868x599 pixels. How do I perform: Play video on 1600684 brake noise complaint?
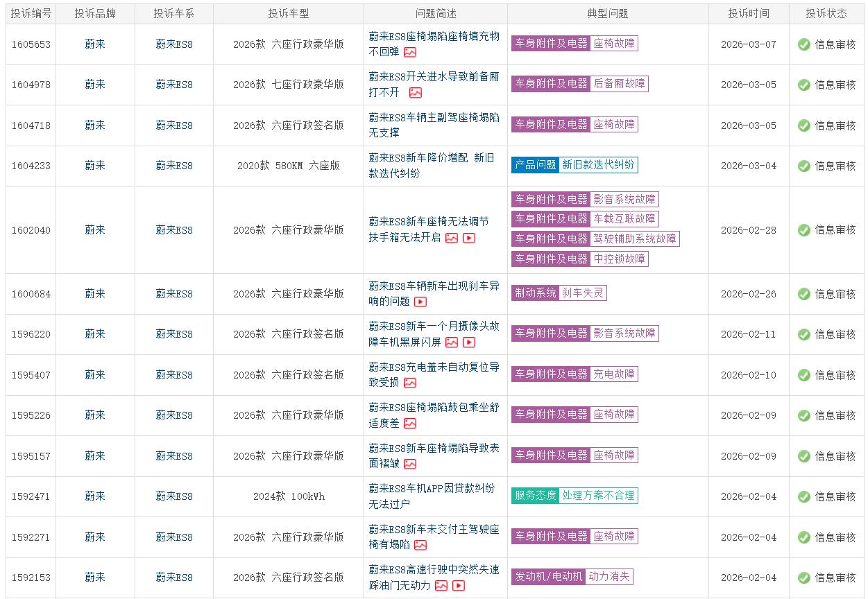pyautogui.click(x=421, y=302)
